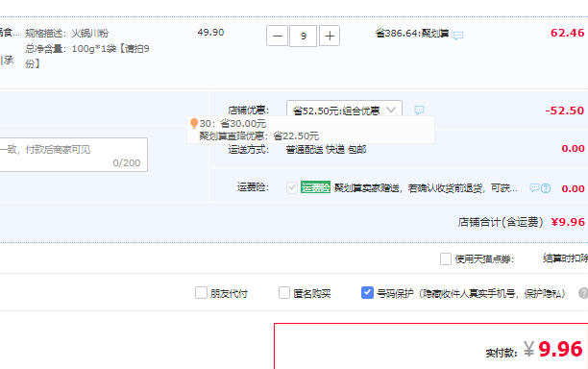The image size is (588, 369).
Task: Click the orange lightbulb tip icon
Action: tap(194, 123)
